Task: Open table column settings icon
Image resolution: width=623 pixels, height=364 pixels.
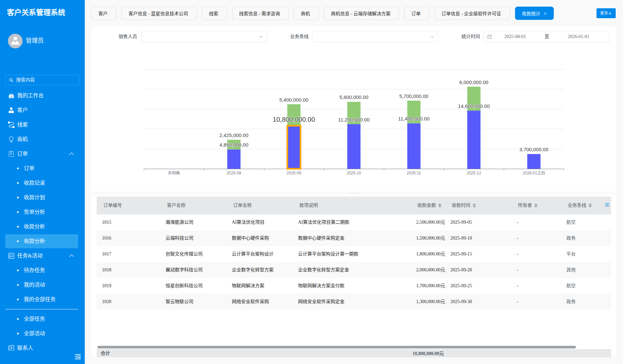Action: click(x=607, y=205)
